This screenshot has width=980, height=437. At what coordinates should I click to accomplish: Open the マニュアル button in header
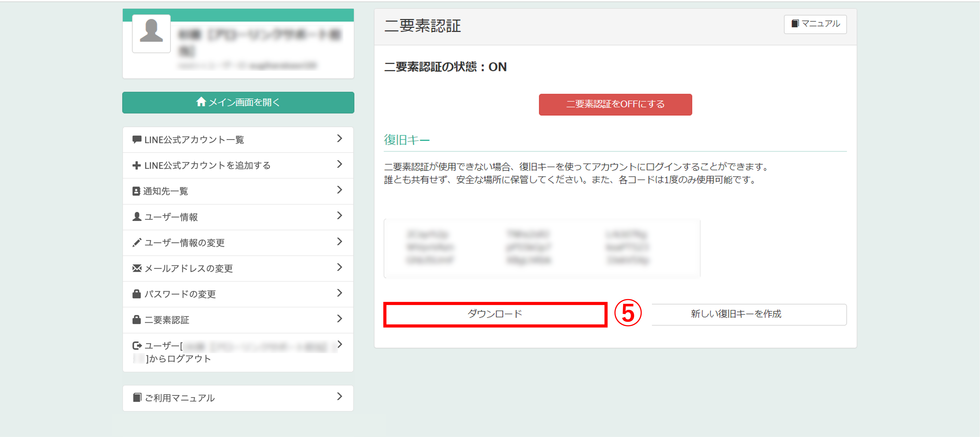(815, 24)
